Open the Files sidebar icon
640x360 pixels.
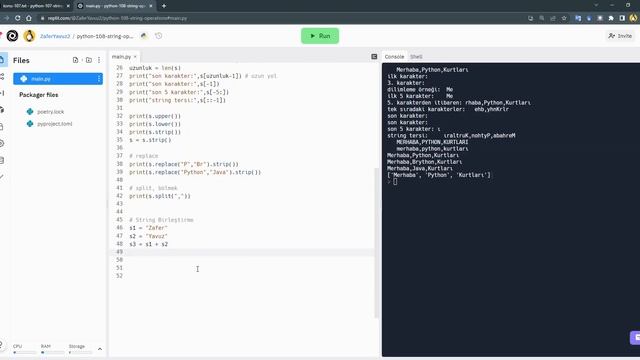click(x=2, y=60)
